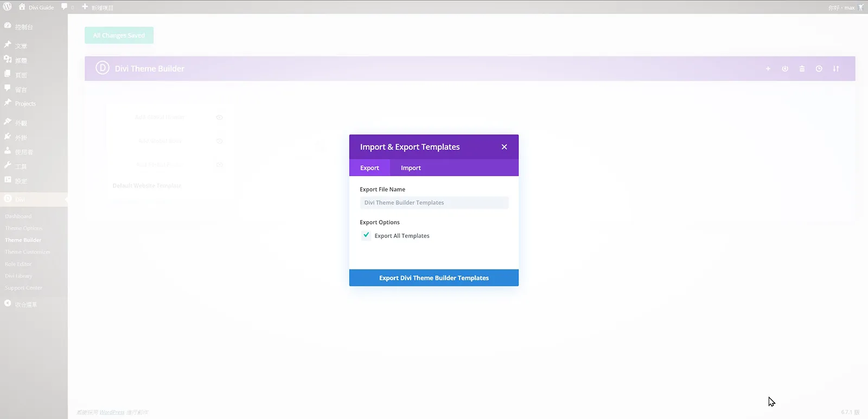
Task: Click the power icon in Theme Builder header
Action: pyautogui.click(x=785, y=69)
